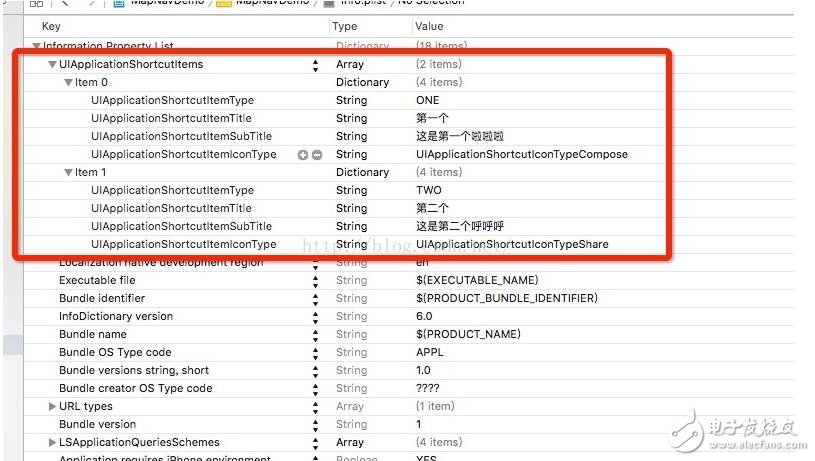The image size is (815, 461).
Task: Select the value ONE
Action: [428, 100]
